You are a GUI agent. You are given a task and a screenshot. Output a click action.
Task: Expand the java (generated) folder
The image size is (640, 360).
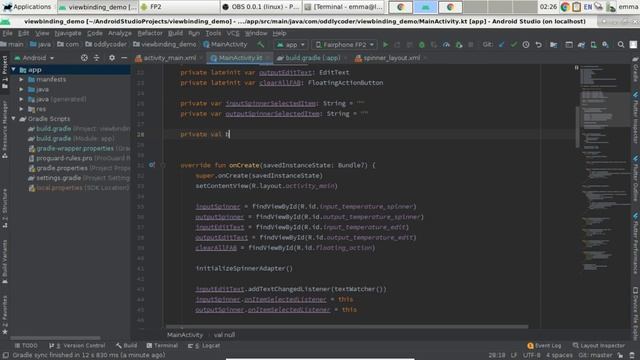(21, 99)
